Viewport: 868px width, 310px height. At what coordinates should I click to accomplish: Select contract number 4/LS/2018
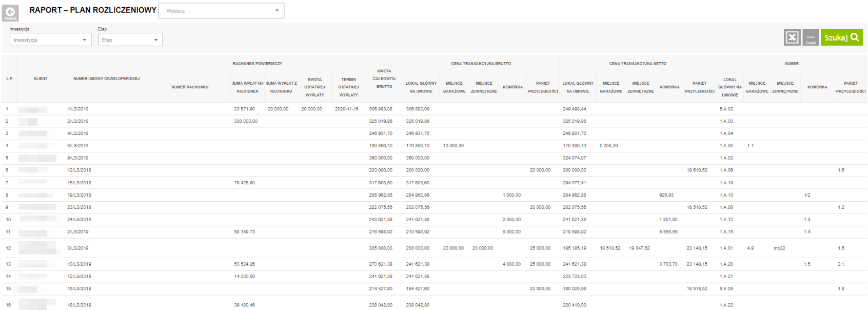click(x=78, y=133)
